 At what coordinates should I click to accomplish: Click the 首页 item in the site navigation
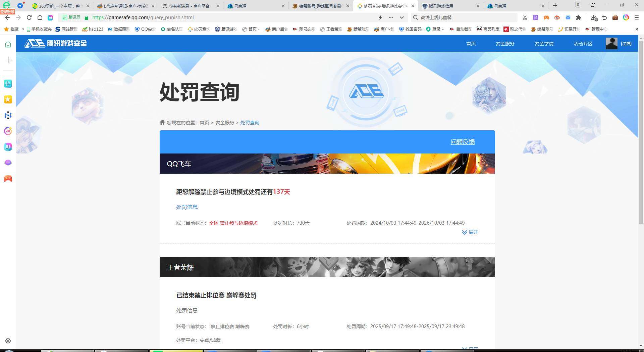pos(471,44)
